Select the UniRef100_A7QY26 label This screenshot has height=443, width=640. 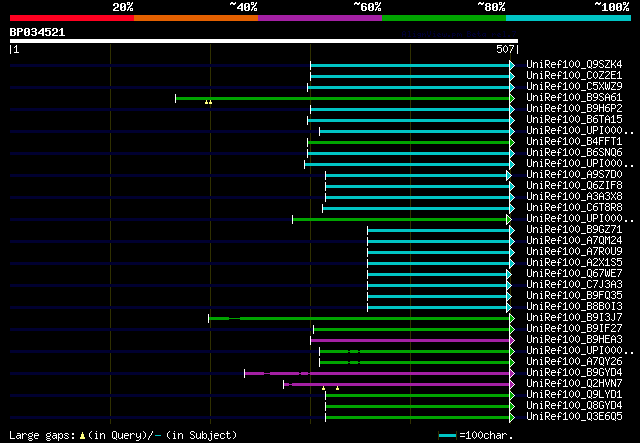pos(574,362)
